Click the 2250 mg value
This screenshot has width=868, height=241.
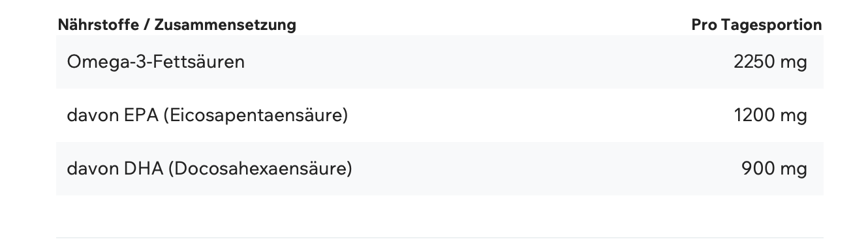770,63
